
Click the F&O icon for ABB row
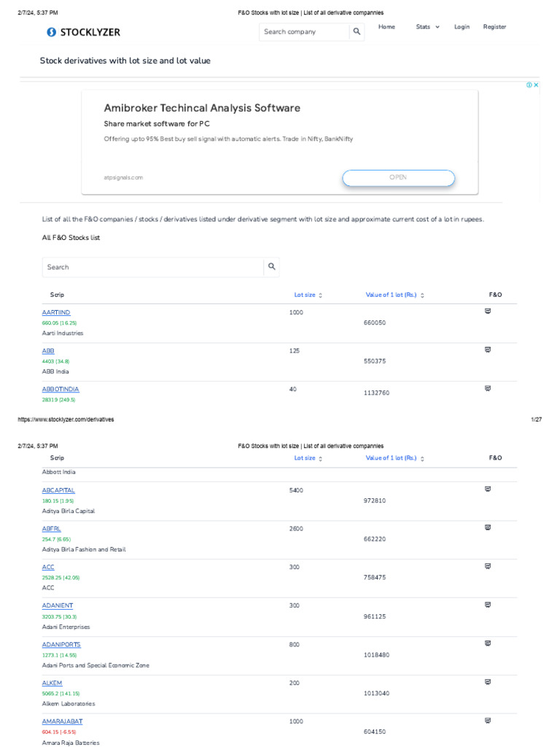click(x=488, y=350)
